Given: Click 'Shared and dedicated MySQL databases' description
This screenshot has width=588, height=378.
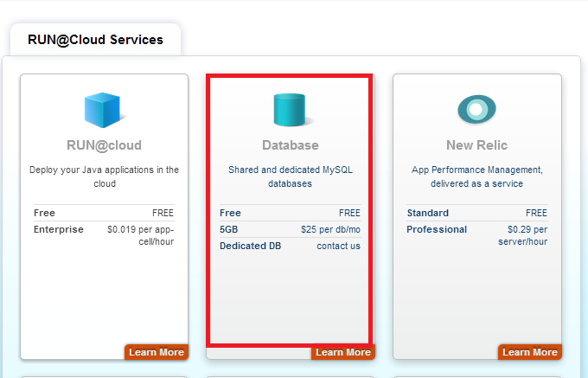Looking at the screenshot, I should tap(291, 176).
